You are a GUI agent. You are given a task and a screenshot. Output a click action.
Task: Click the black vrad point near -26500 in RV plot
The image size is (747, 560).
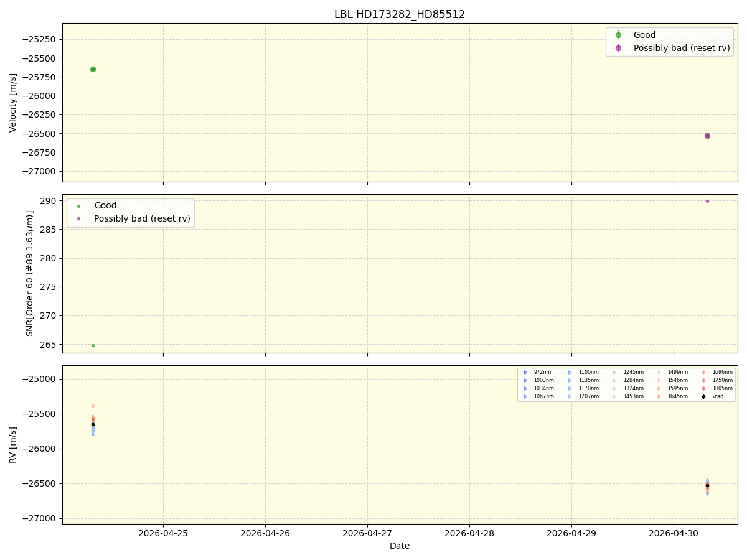pyautogui.click(x=707, y=485)
